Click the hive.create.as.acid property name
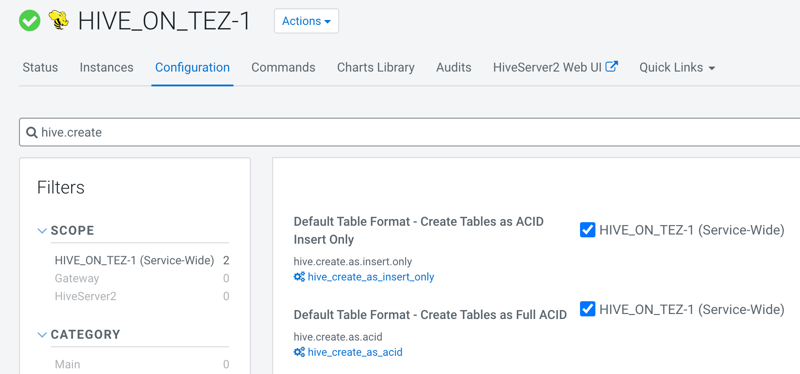This screenshot has height=374, width=800. coord(338,337)
